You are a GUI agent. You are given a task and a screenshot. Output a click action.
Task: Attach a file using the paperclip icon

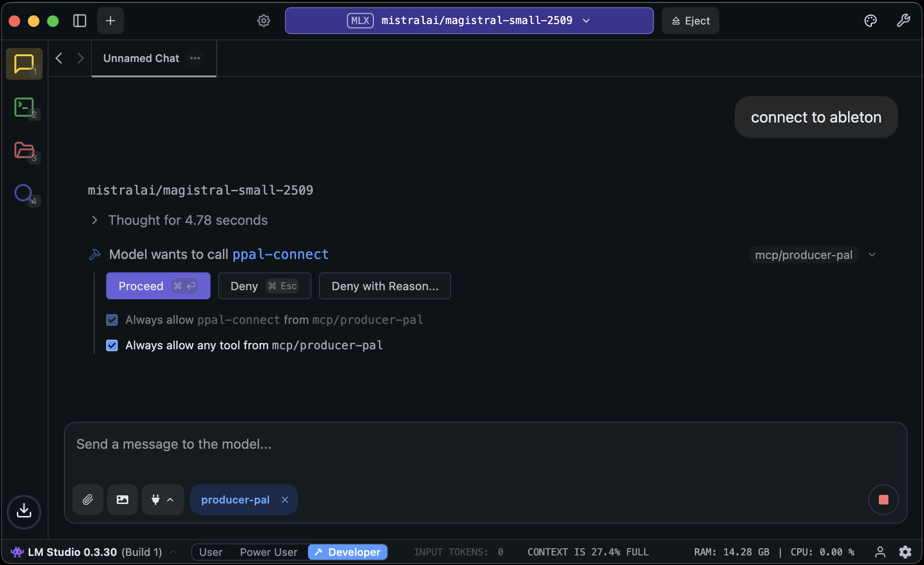[87, 499]
